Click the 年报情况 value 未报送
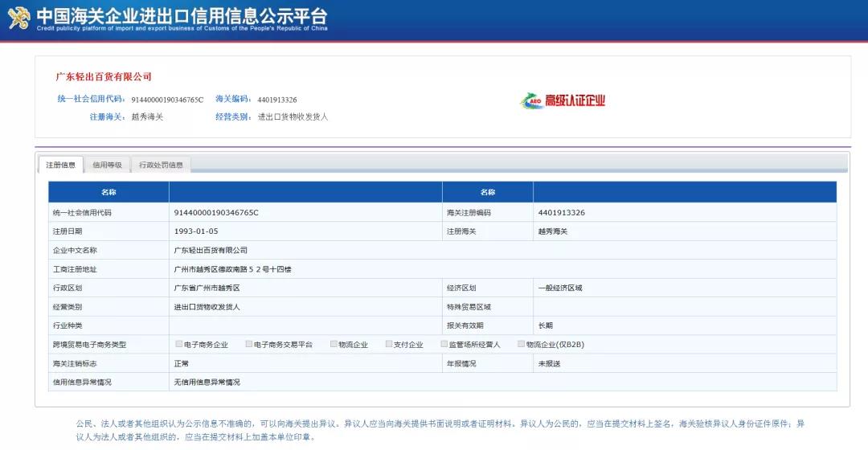Screen dimensions: 868x450 [549, 363]
